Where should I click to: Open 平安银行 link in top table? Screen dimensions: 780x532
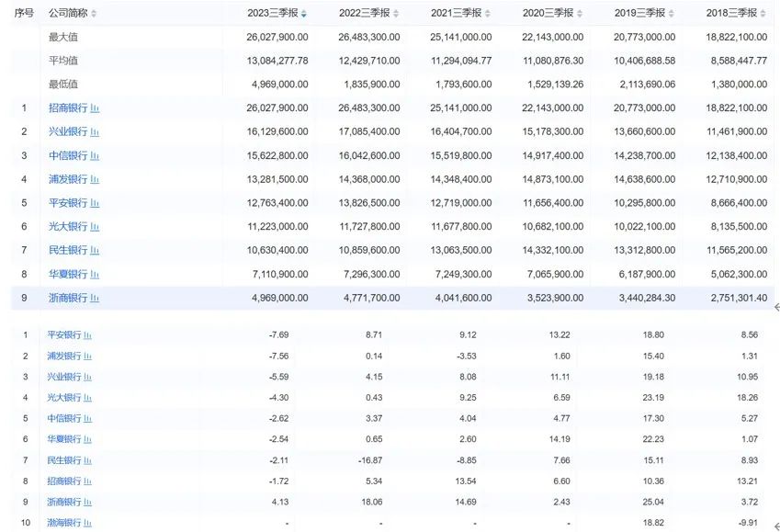pyautogui.click(x=68, y=203)
